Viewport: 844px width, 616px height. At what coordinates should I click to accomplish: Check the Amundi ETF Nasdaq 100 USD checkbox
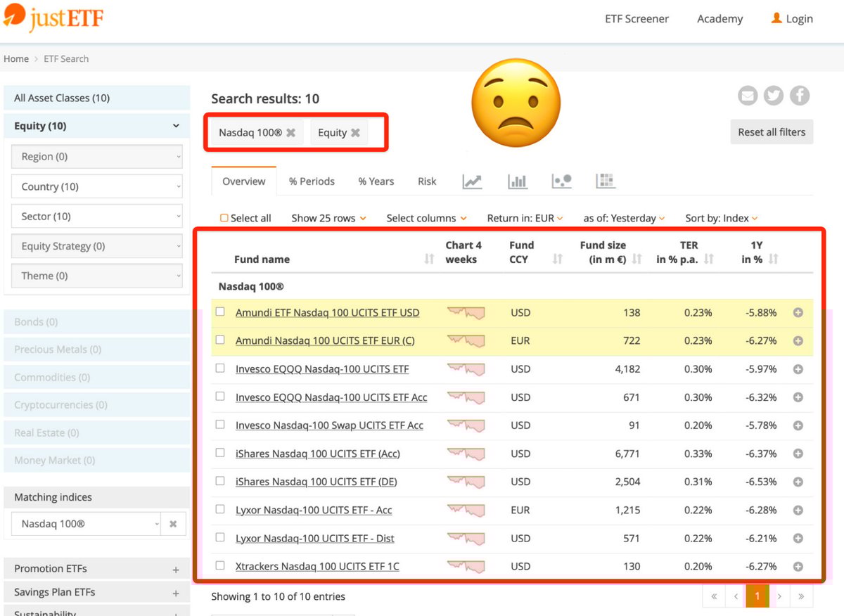pos(220,312)
